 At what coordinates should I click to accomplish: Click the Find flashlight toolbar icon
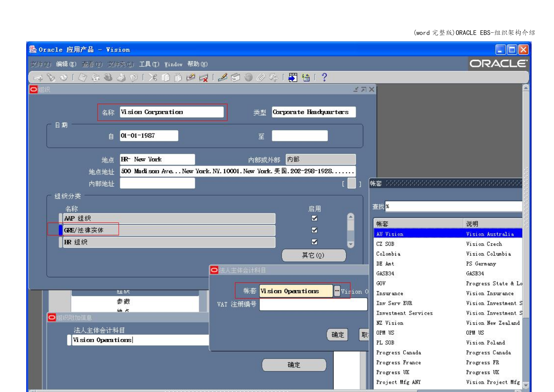pyautogui.click(x=51, y=77)
